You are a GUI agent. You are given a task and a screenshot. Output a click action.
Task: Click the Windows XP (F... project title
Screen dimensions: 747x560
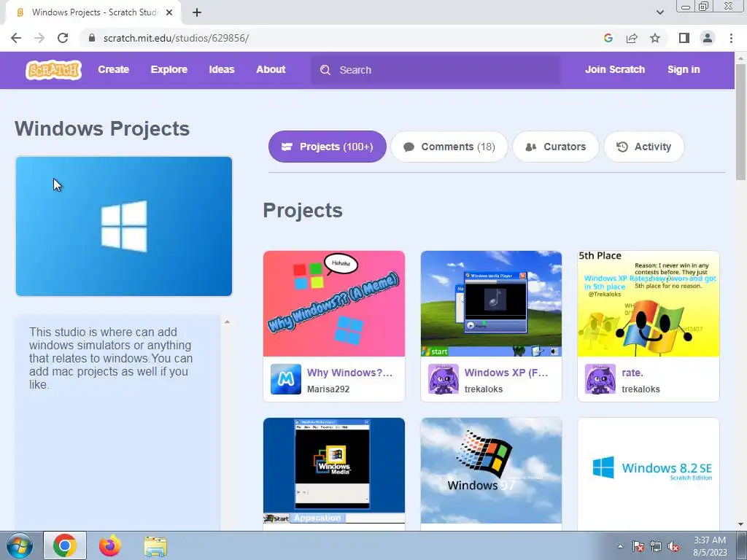click(506, 373)
